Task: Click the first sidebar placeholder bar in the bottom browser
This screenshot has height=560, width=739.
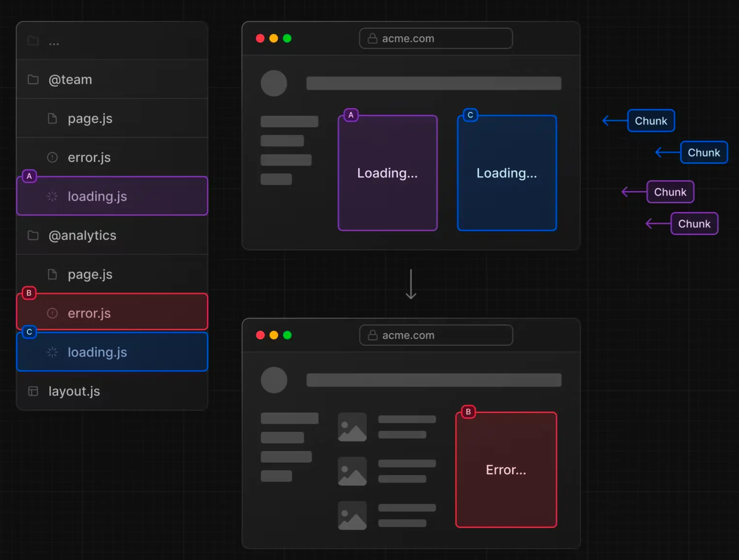Action: click(x=289, y=418)
